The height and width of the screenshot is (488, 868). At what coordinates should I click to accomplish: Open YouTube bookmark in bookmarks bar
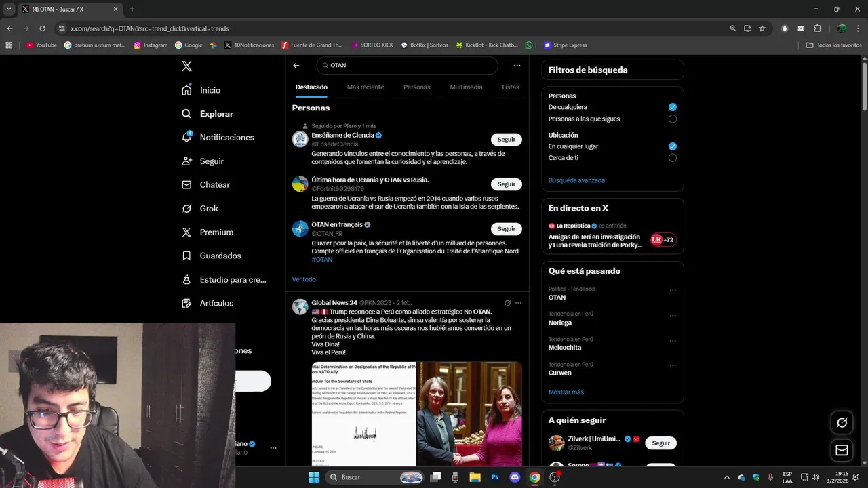tap(41, 45)
